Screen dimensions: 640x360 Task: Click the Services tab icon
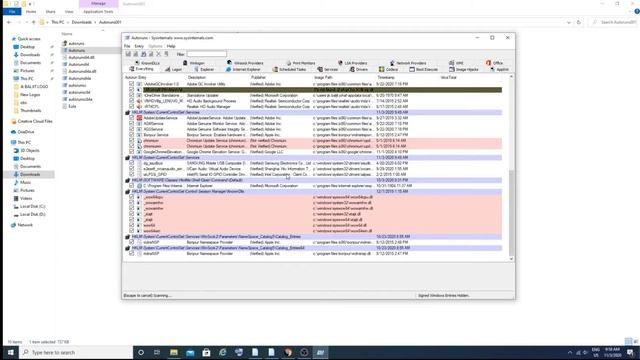coord(320,69)
